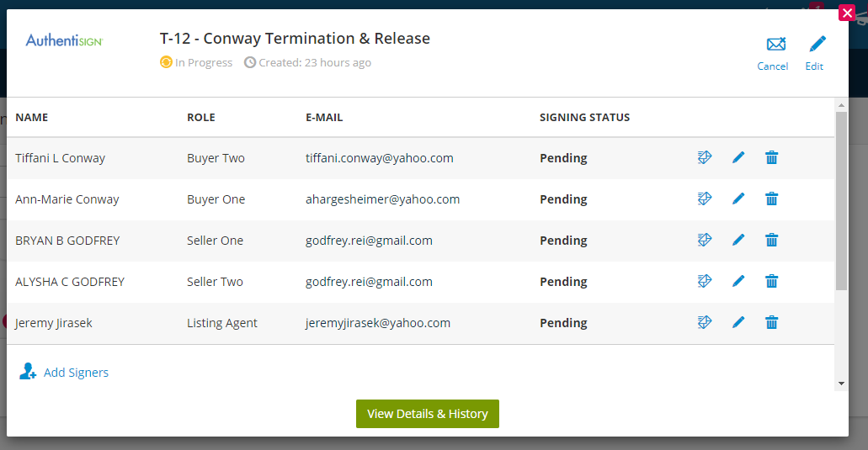
Task: Resend signing invite to Ann-Marie Conway
Action: (x=706, y=199)
